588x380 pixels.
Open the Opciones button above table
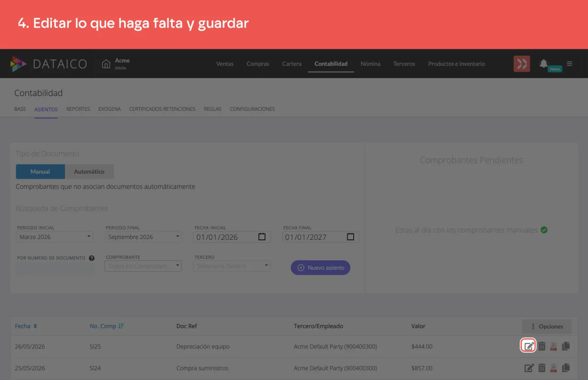(547, 326)
